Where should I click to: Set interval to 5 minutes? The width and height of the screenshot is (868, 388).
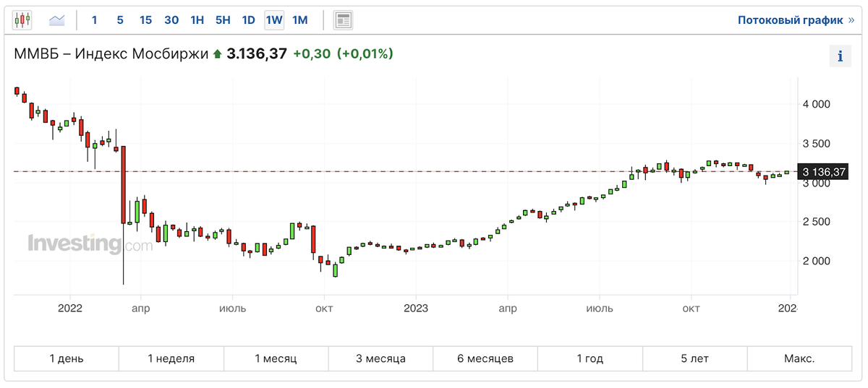pos(120,20)
